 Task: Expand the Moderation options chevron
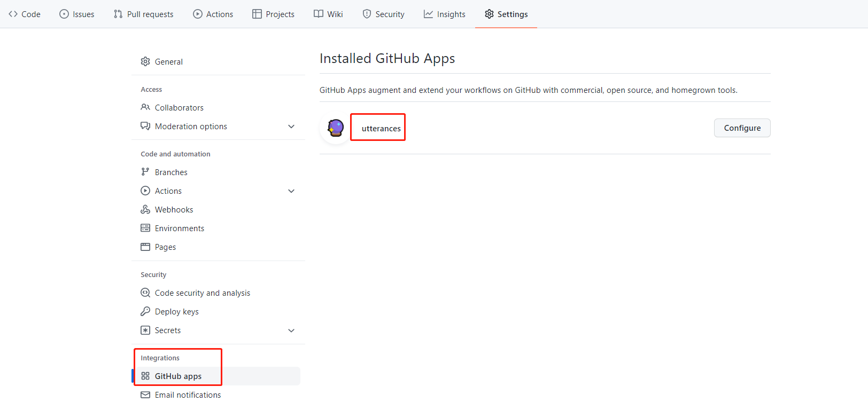(291, 127)
